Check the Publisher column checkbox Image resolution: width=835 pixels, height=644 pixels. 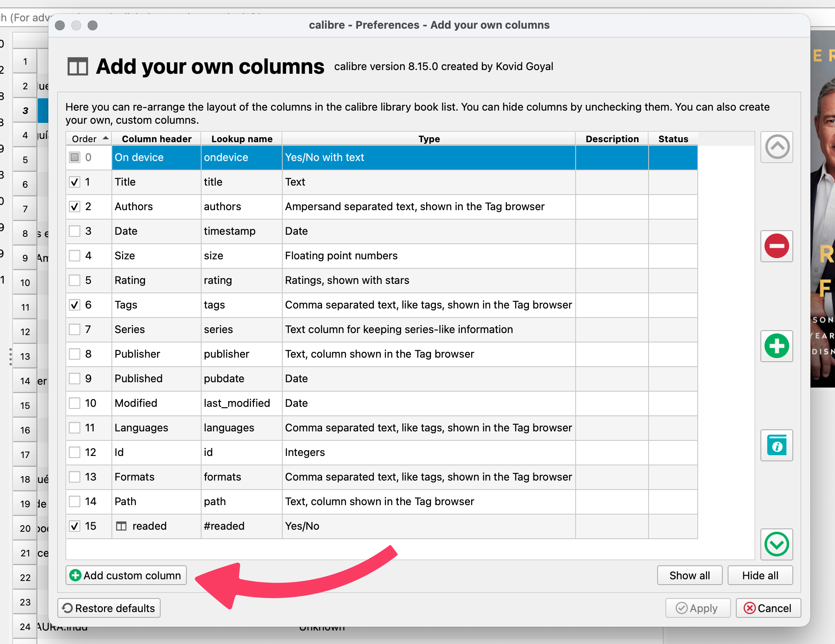(75, 354)
